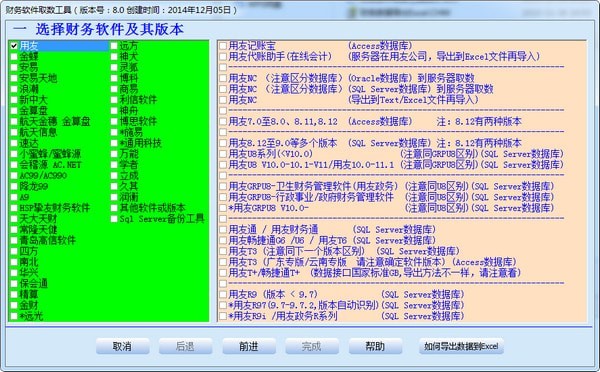Check the 安易 checkbox
Image resolution: width=600 pixels, height=372 pixels.
point(14,67)
